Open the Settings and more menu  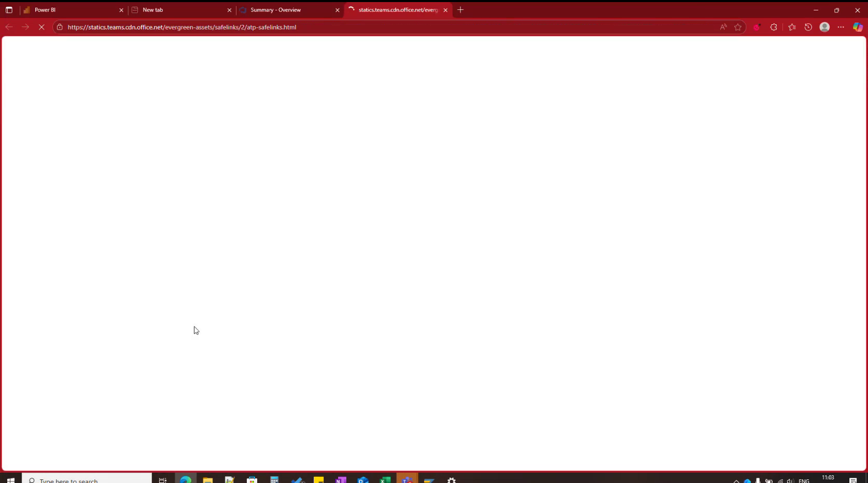pos(841,27)
